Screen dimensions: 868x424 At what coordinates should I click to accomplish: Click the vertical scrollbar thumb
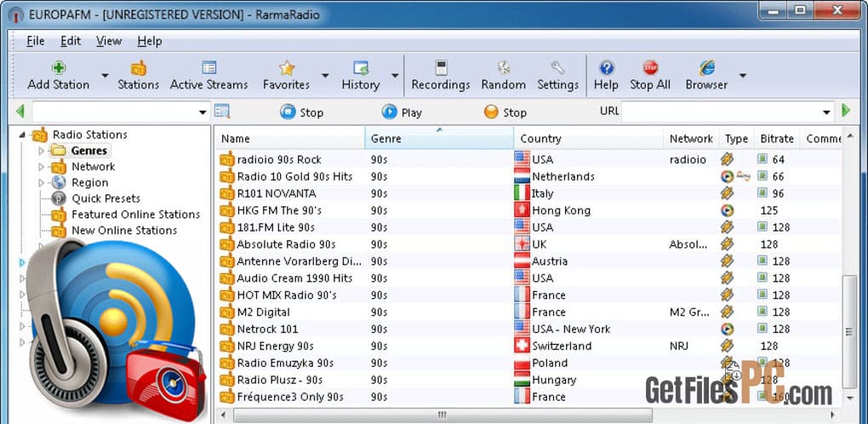(x=849, y=331)
